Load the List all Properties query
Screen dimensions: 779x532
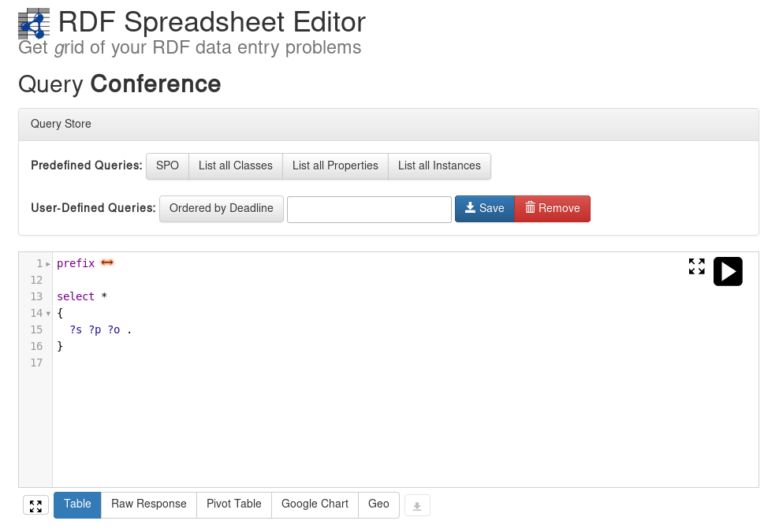click(335, 166)
